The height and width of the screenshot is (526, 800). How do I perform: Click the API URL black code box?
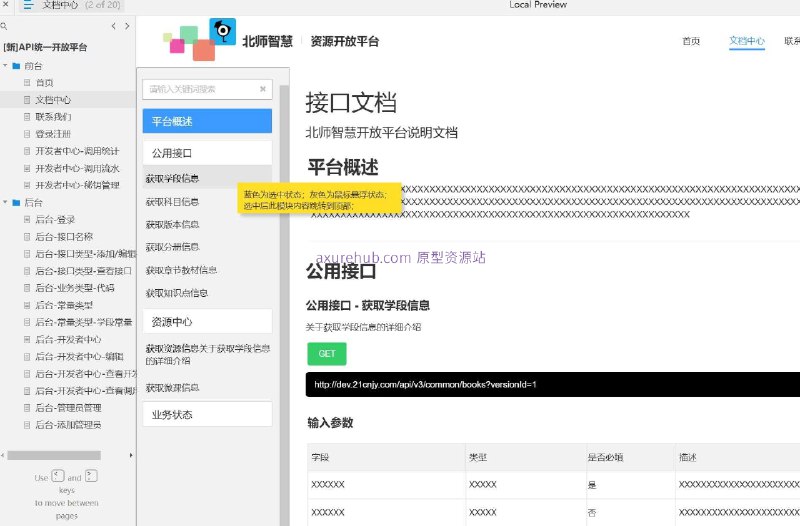(x=553, y=384)
